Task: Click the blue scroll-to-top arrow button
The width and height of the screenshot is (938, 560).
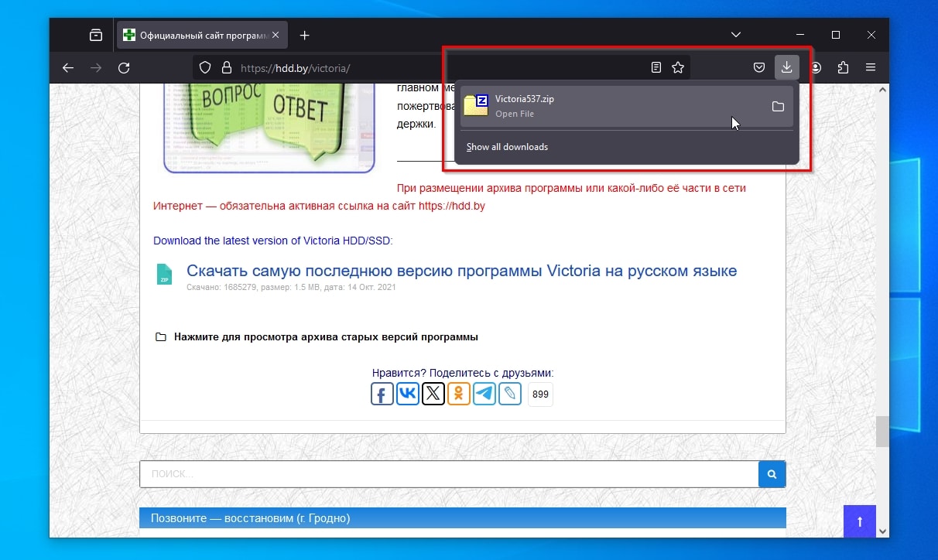Action: point(859,521)
